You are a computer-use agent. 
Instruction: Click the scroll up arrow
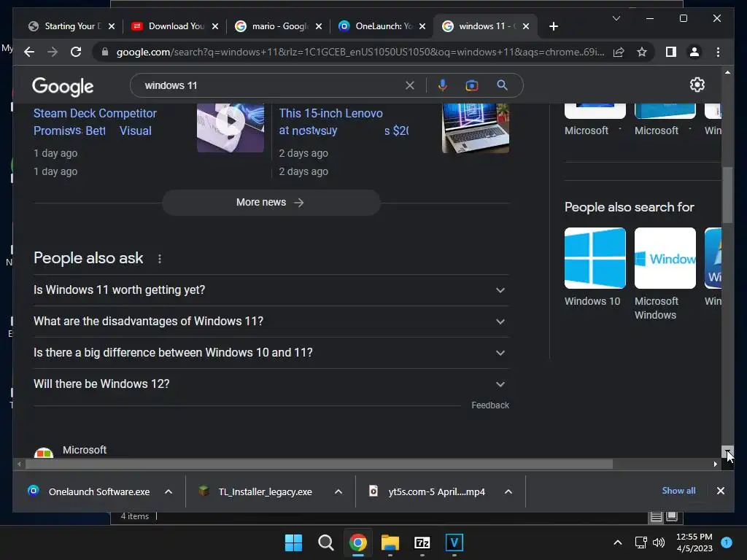(x=727, y=72)
